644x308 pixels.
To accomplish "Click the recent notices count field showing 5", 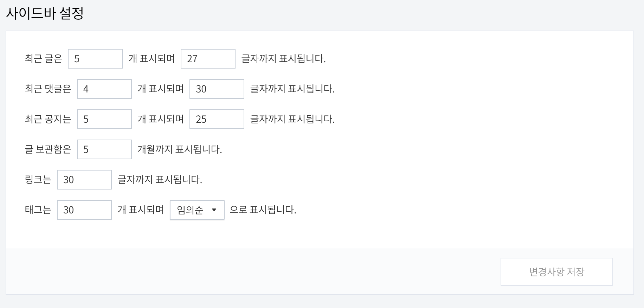I will 104,119.
